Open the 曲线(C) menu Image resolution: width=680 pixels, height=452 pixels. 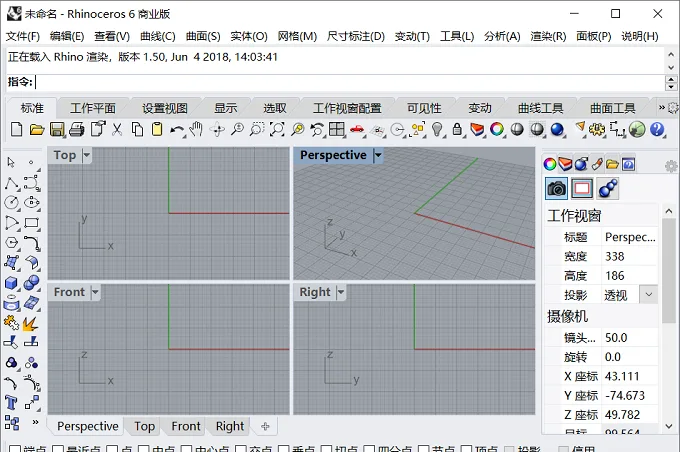[x=158, y=36]
